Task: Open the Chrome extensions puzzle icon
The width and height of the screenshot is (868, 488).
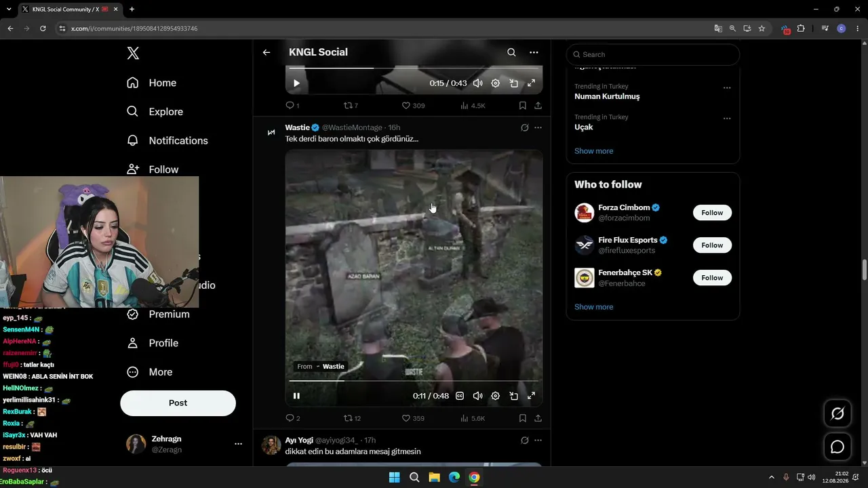Action: click(x=801, y=28)
